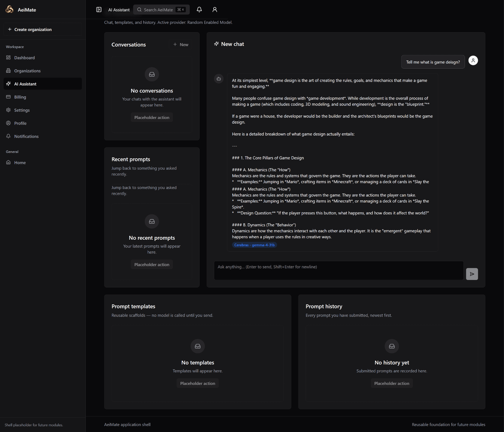Go to Notifications in the sidebar
The image size is (504, 432).
[x=43, y=136]
